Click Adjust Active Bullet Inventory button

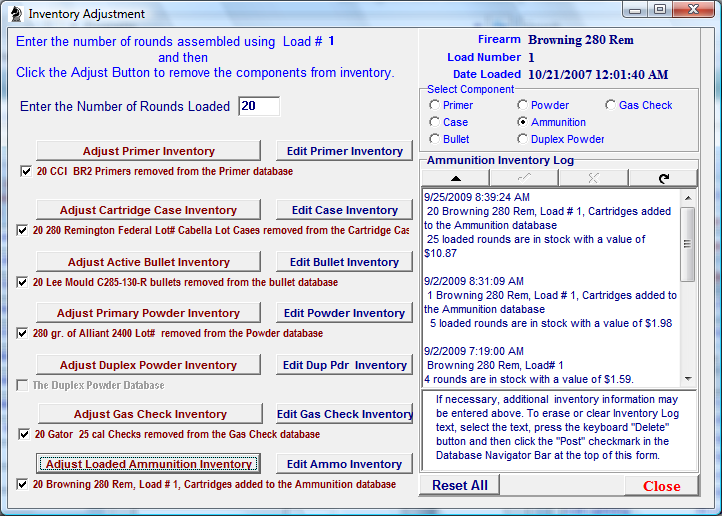pos(148,262)
